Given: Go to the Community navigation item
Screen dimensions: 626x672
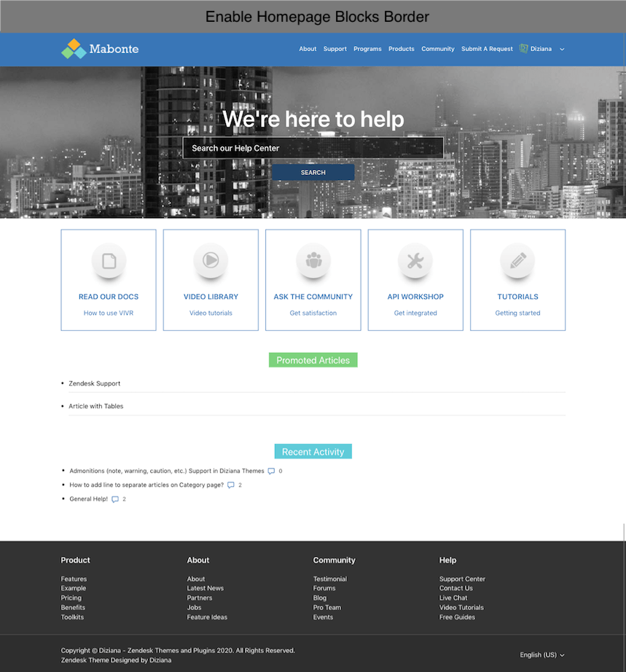Looking at the screenshot, I should [437, 49].
